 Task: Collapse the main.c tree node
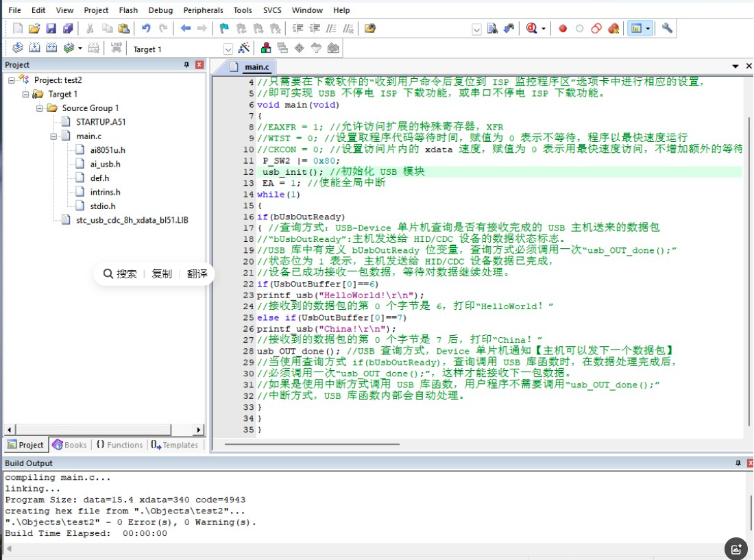[x=53, y=136]
